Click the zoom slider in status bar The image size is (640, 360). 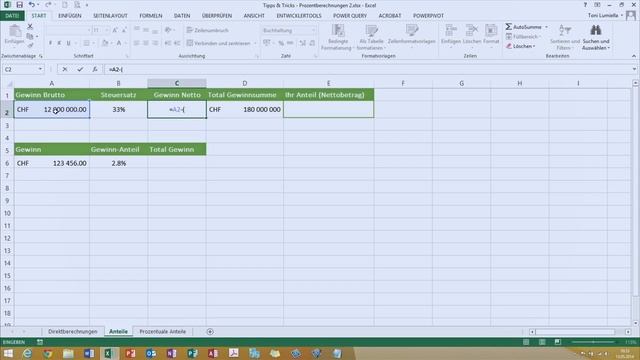pos(593,342)
